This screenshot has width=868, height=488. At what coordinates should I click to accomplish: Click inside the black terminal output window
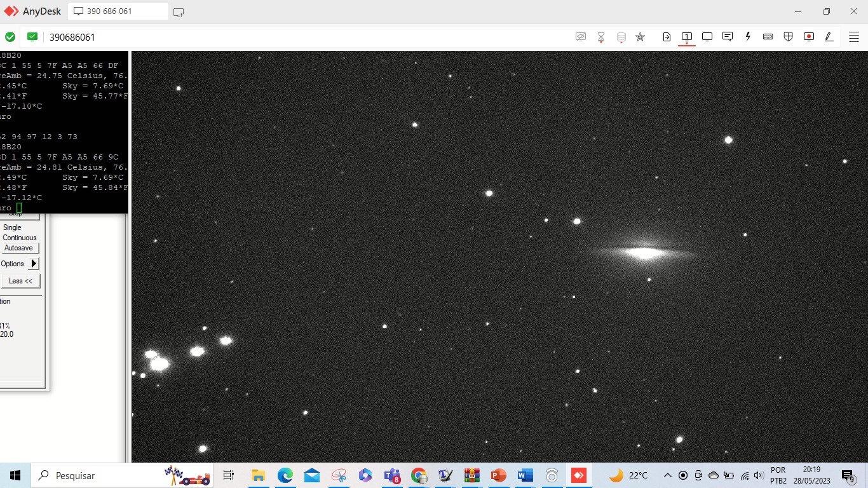[64, 132]
